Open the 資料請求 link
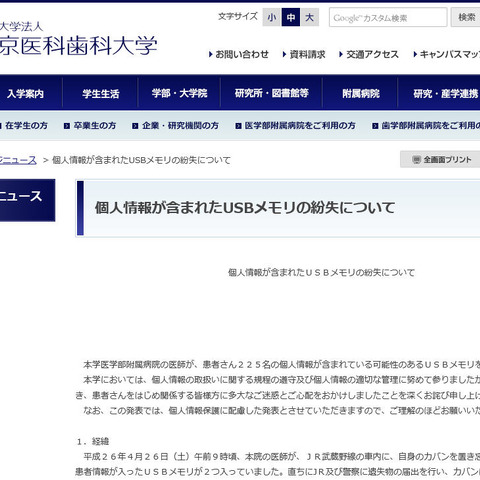The width and height of the screenshot is (480, 480). (x=307, y=54)
